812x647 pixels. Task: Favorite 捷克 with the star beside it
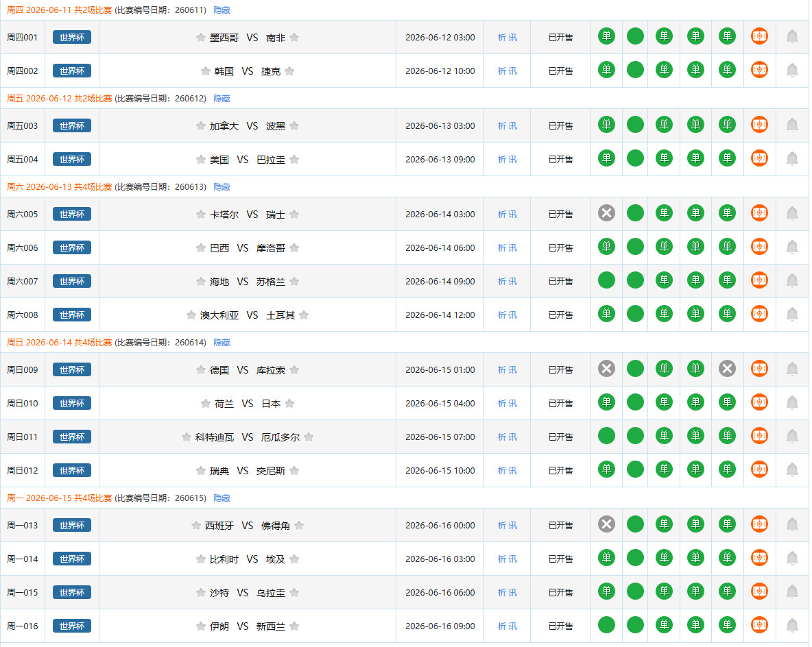[289, 71]
